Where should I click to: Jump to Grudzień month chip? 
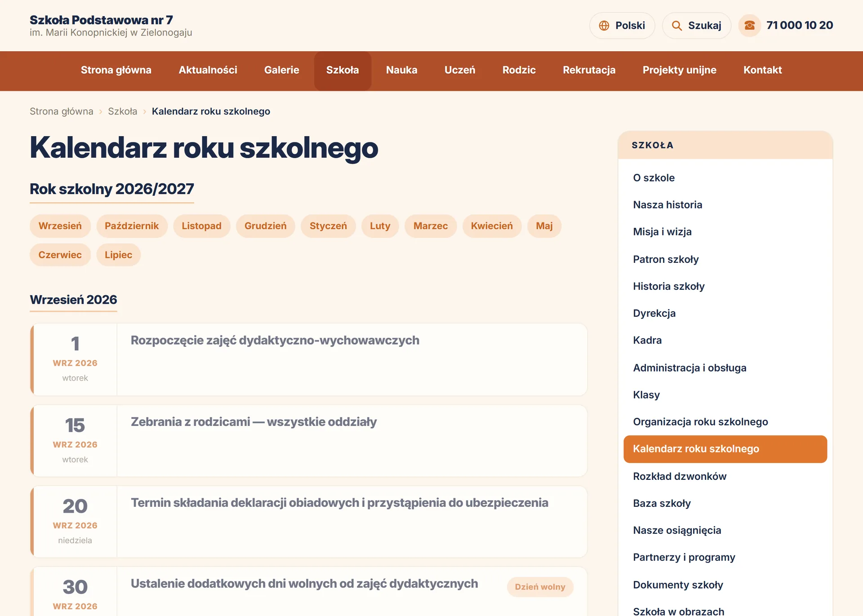click(265, 226)
